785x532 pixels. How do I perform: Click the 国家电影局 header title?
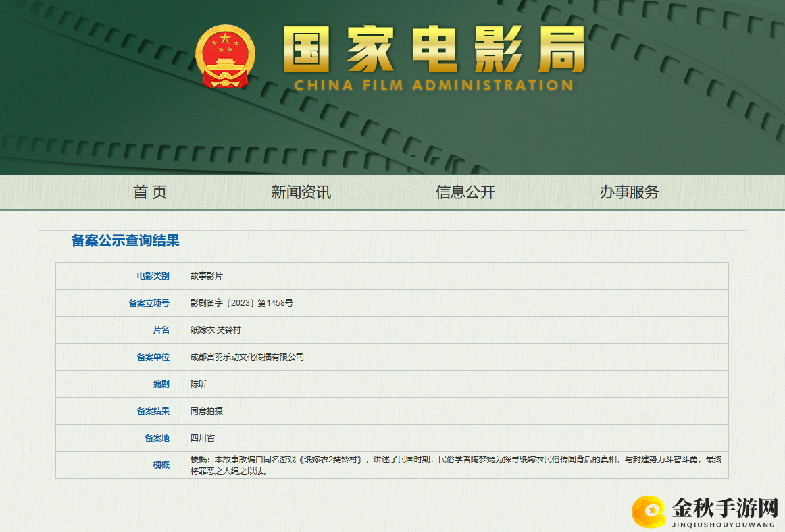[x=434, y=49]
